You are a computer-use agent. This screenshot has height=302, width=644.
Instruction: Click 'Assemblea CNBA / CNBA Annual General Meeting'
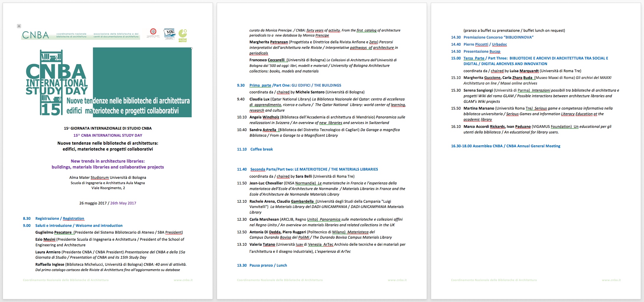coord(516,146)
